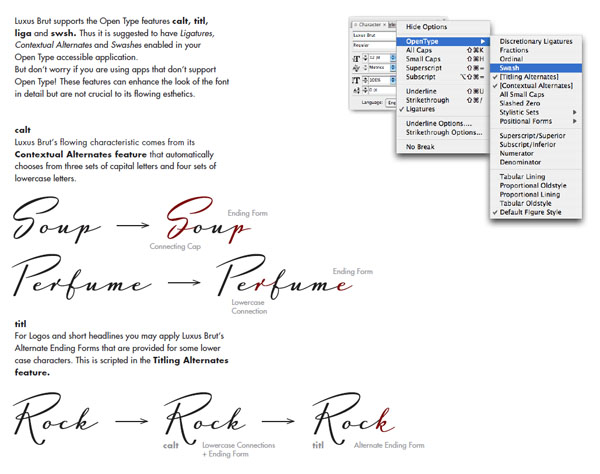
Task: Select Tabular Lining figure style
Action: (x=536, y=176)
